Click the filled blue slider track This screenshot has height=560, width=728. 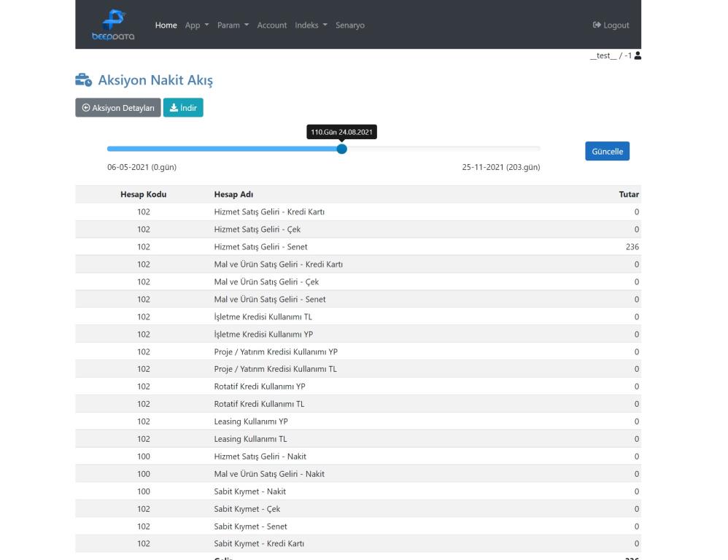tap(222, 149)
